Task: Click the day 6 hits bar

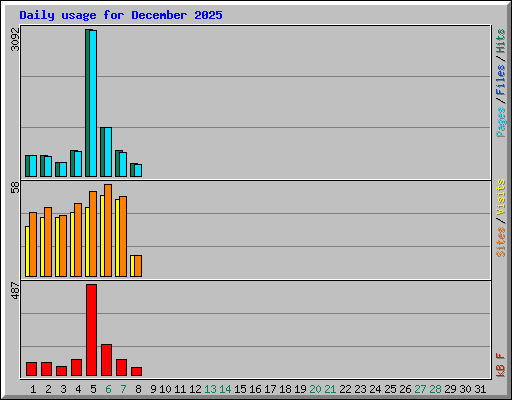Action: click(x=103, y=152)
